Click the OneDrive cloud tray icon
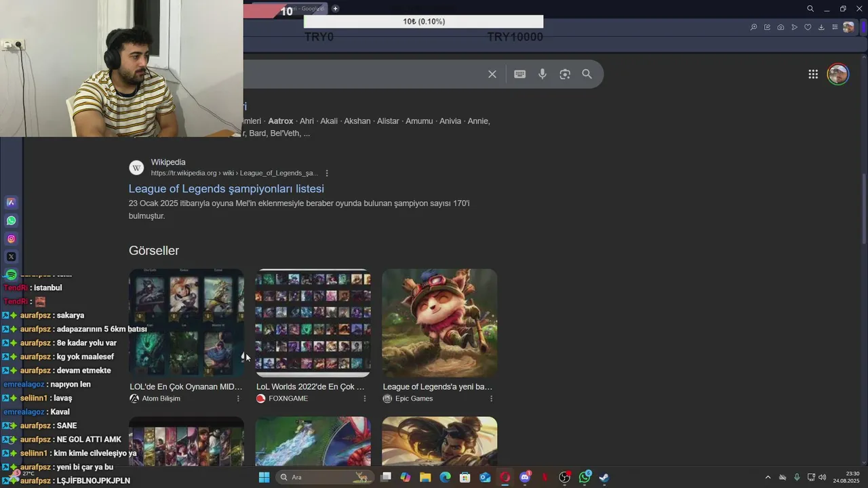Screen dimensions: 868x488 click(x=782, y=477)
